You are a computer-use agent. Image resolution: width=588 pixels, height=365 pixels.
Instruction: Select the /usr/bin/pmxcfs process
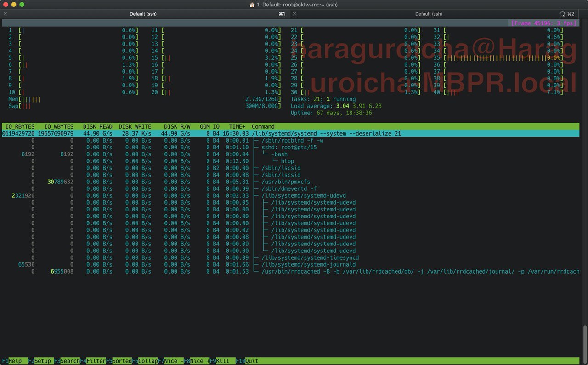(x=290, y=182)
